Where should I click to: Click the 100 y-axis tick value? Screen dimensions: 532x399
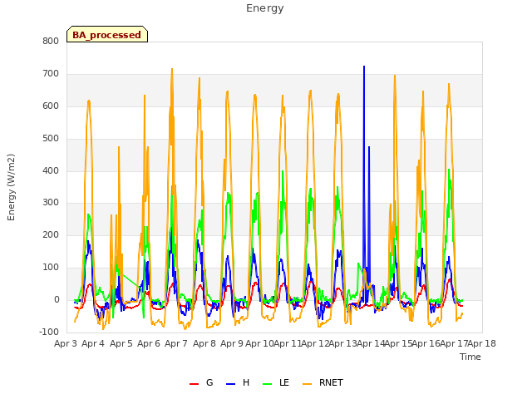point(51,268)
